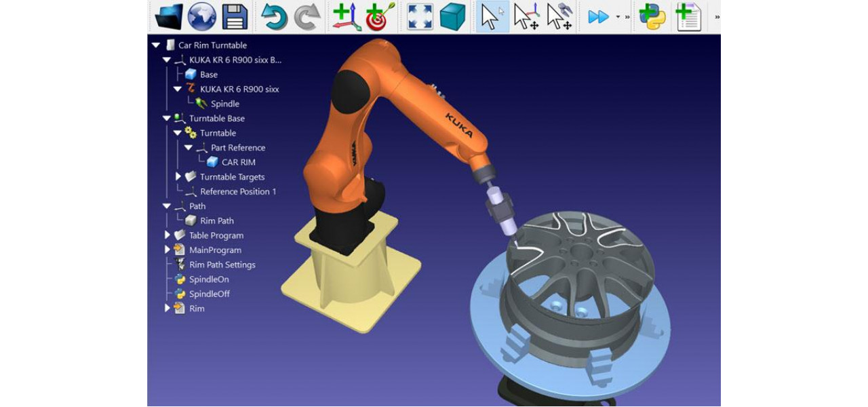The width and height of the screenshot is (868, 407).
Task: Click the Python icon beside SpindleOn
Action: click(x=180, y=279)
